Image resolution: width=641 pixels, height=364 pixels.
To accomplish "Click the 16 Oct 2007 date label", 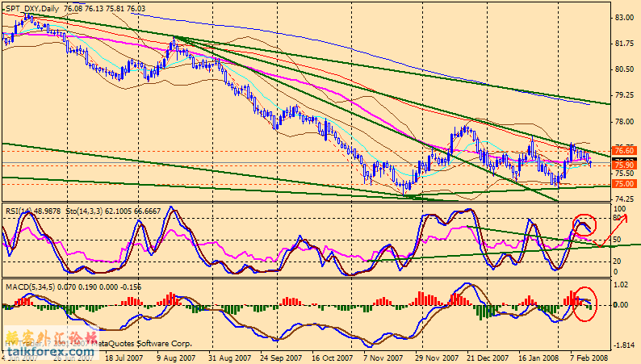I will 332,358.
